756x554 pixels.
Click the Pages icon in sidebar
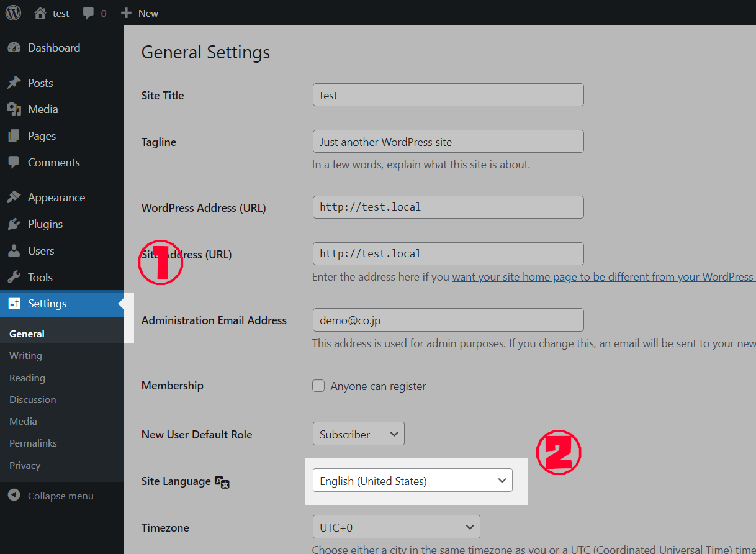14,136
